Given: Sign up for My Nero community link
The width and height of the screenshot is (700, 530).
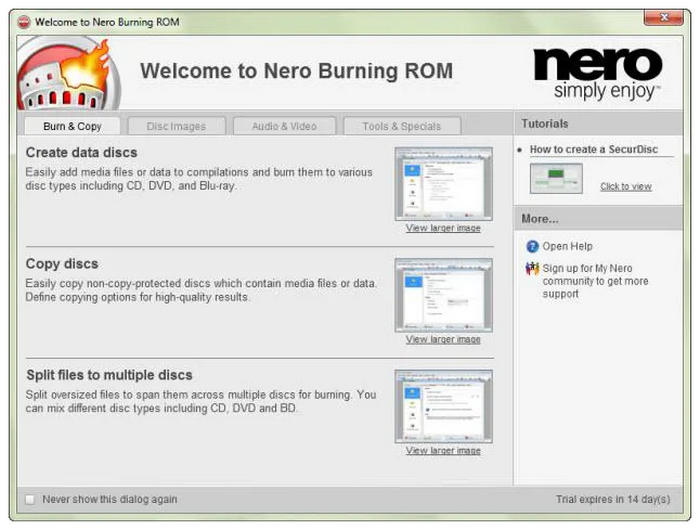Looking at the screenshot, I should pyautogui.click(x=595, y=281).
